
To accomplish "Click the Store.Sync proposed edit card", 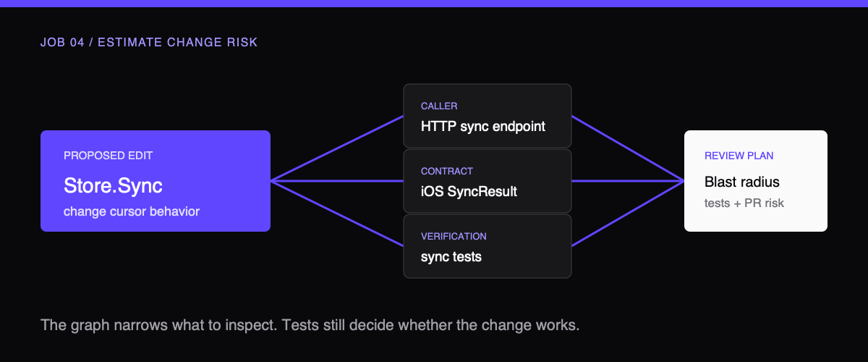I will click(x=156, y=181).
